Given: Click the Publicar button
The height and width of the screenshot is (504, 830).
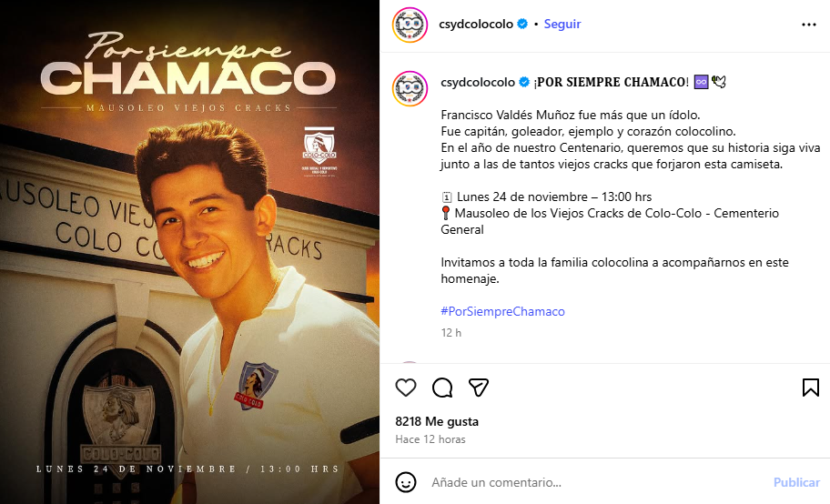Looking at the screenshot, I should coord(796,482).
